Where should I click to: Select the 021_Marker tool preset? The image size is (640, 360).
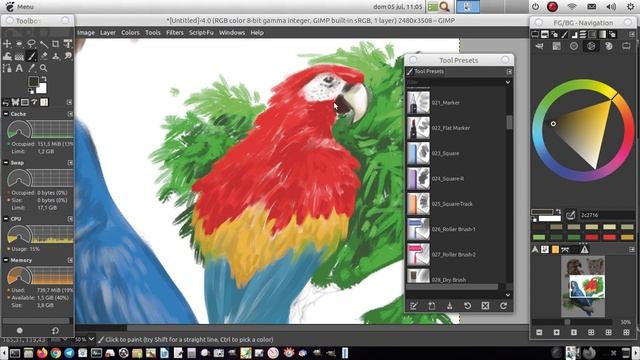coord(456,102)
